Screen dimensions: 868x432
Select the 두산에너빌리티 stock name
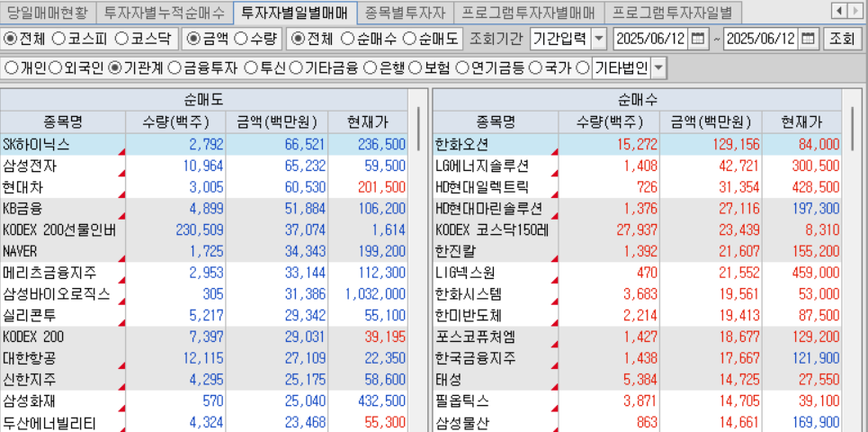point(49,423)
